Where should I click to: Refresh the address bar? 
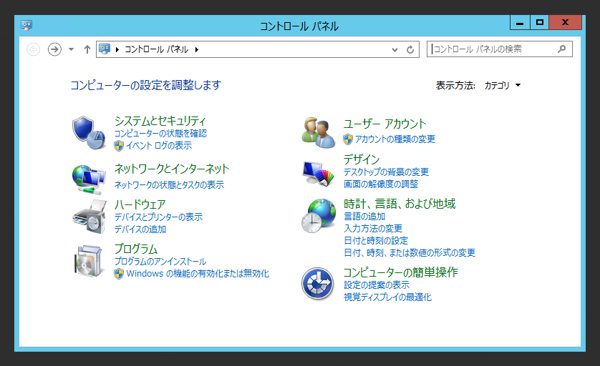pyautogui.click(x=410, y=49)
